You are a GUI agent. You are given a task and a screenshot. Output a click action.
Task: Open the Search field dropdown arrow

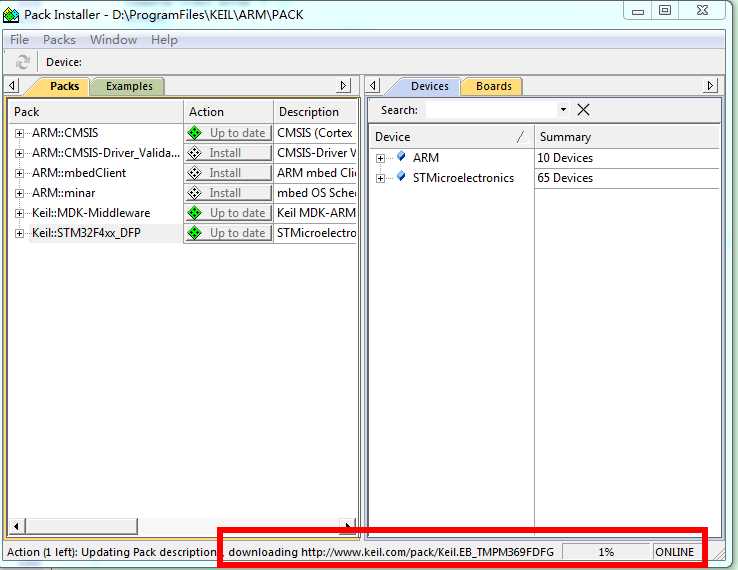[x=563, y=110]
